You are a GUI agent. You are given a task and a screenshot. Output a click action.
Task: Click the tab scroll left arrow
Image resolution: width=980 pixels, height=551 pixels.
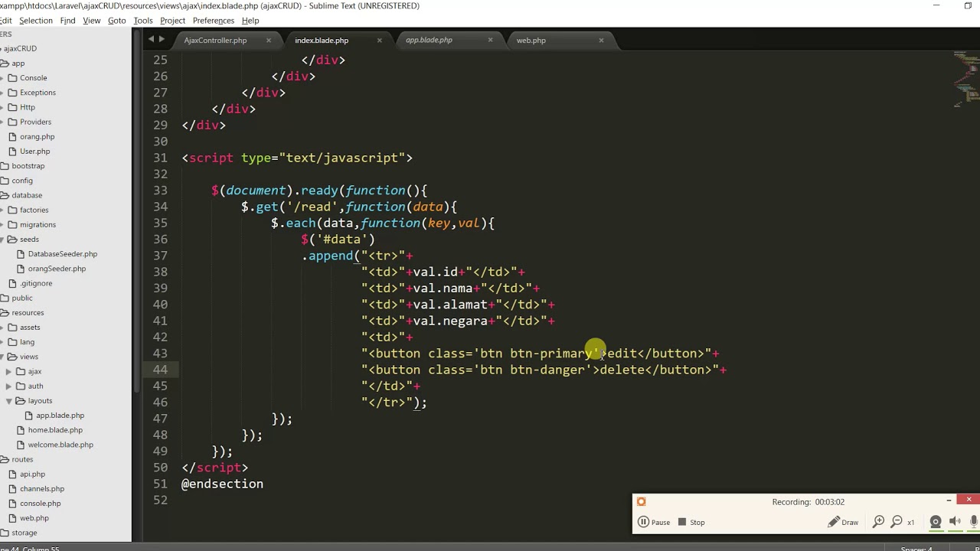point(151,39)
